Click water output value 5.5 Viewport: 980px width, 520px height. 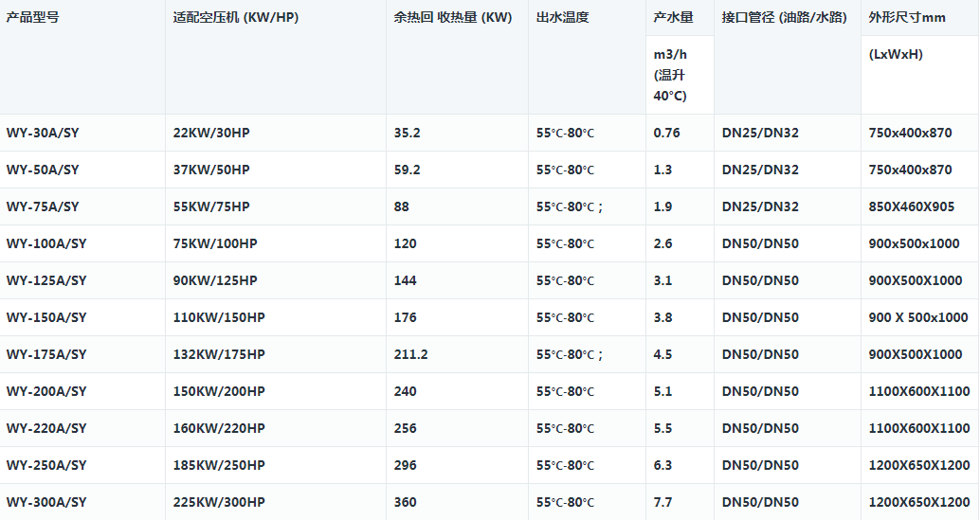tap(662, 428)
